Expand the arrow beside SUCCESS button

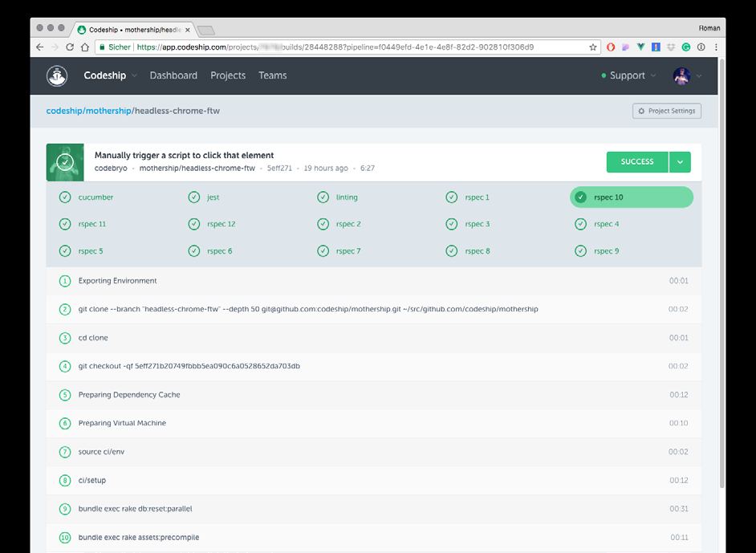tap(681, 162)
